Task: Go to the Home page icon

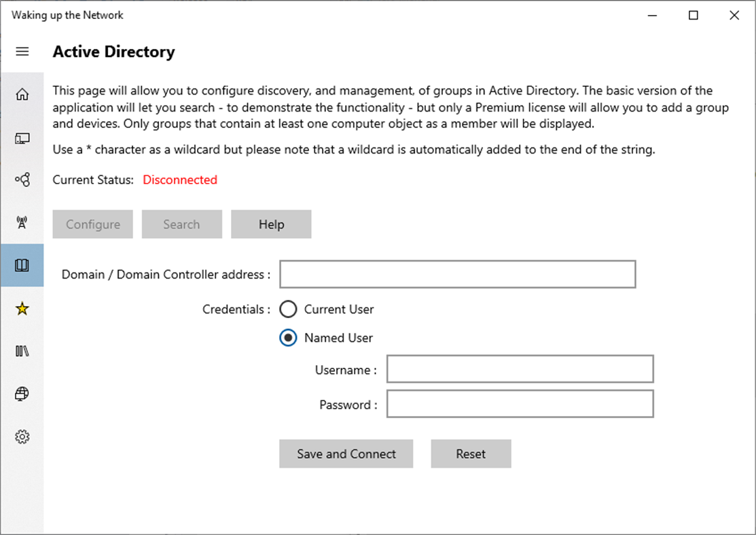Action: pos(22,94)
